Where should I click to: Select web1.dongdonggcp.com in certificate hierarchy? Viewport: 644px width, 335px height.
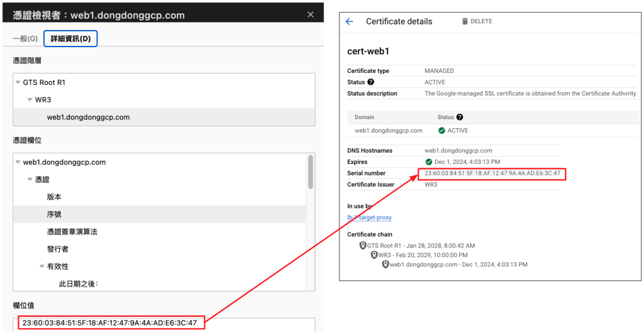tap(164, 117)
